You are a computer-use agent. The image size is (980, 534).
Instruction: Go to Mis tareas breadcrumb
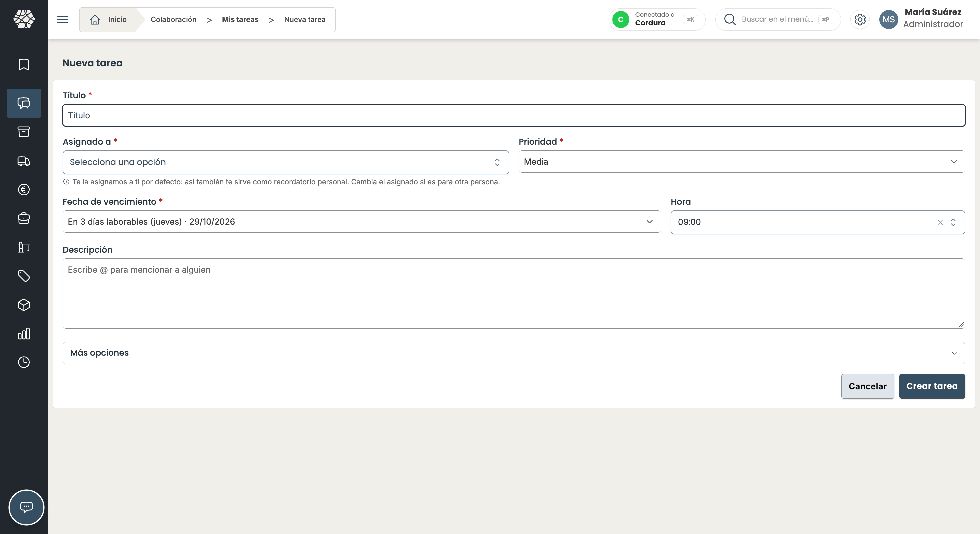point(240,19)
